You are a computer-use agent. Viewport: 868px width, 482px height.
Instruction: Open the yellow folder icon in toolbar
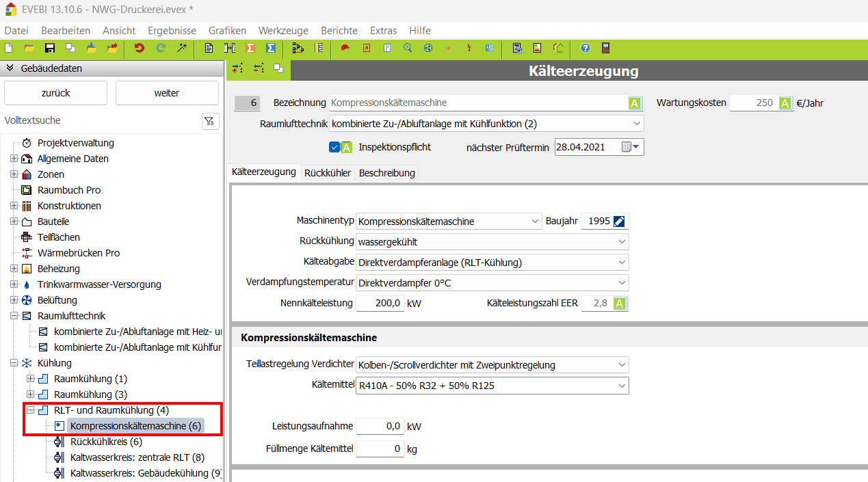[29, 48]
